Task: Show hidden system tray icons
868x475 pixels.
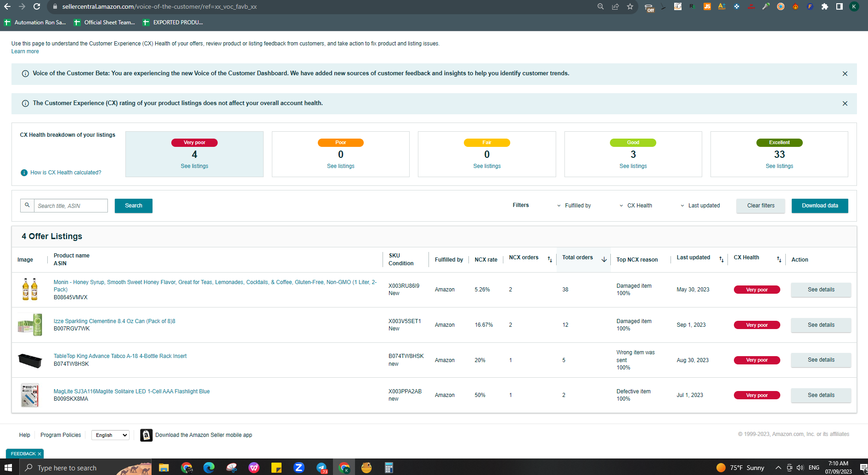Action: pos(778,468)
